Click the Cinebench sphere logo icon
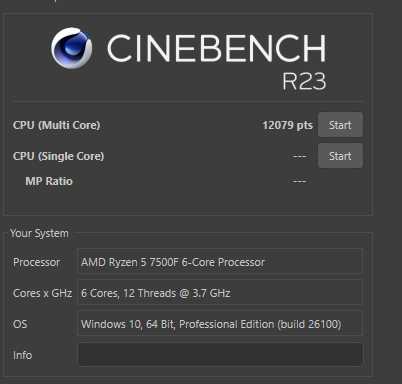 (72, 48)
